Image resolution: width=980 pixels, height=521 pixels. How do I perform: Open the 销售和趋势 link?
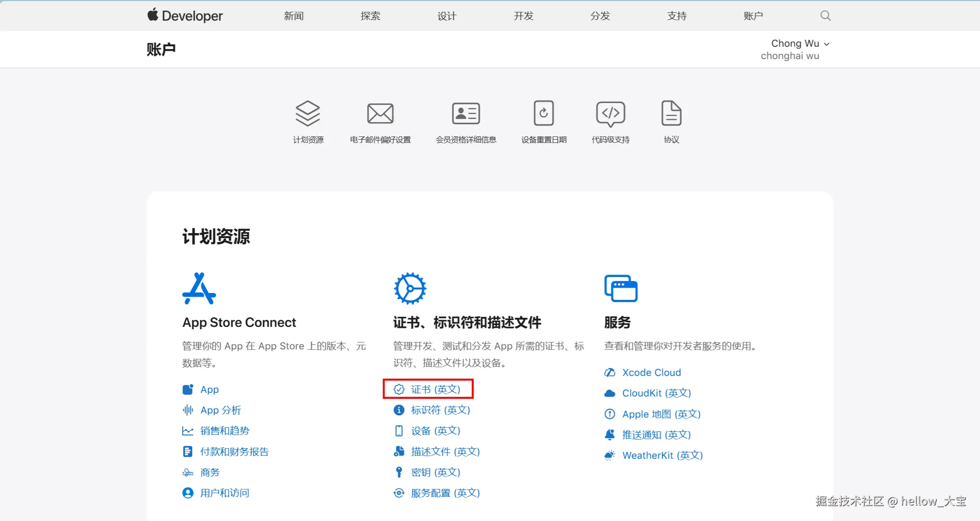(x=224, y=431)
